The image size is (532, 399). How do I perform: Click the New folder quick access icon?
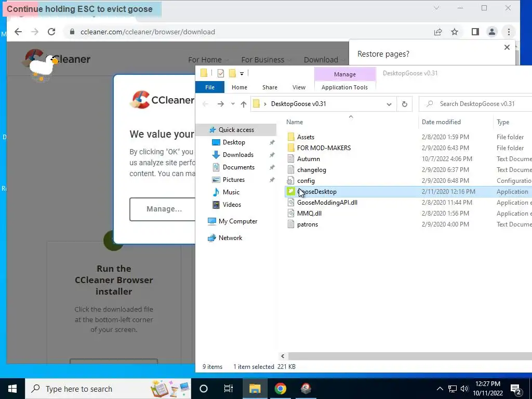coord(232,73)
